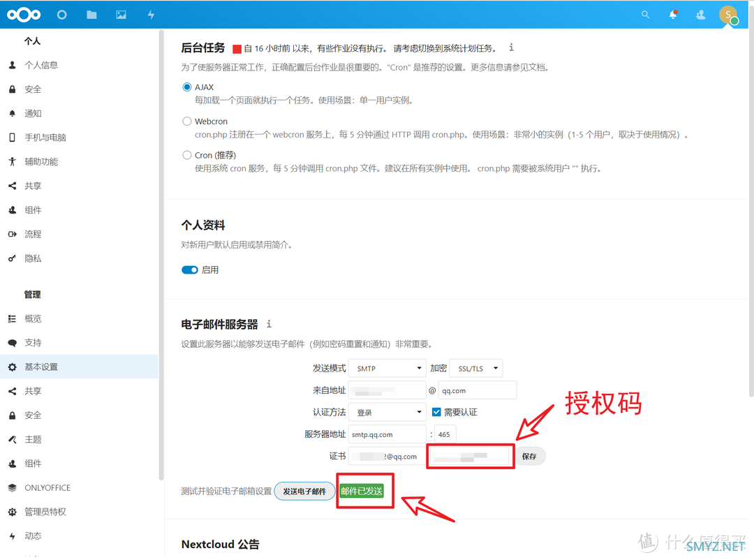The image size is (754, 560).
Task: Open the Photos app icon
Action: click(x=121, y=15)
